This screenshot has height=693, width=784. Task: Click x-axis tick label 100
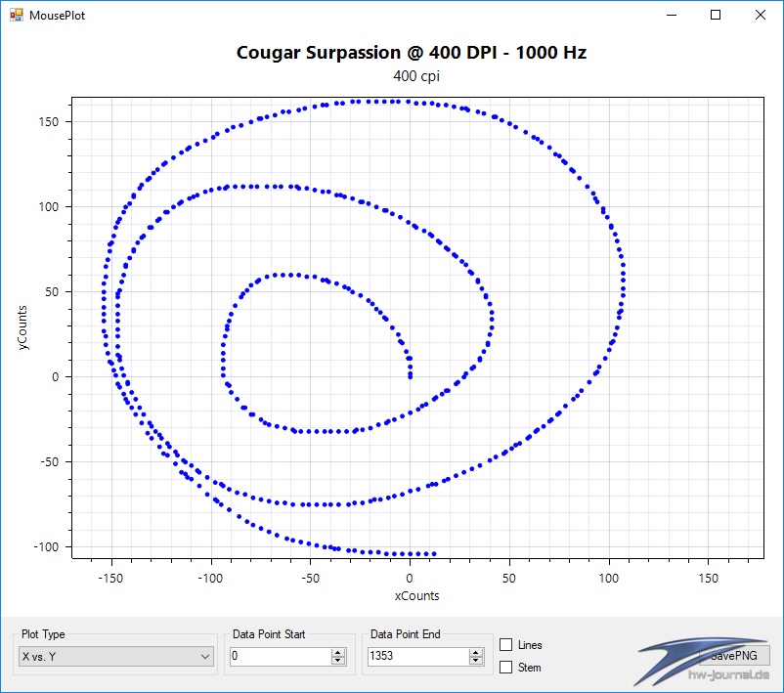pos(608,579)
